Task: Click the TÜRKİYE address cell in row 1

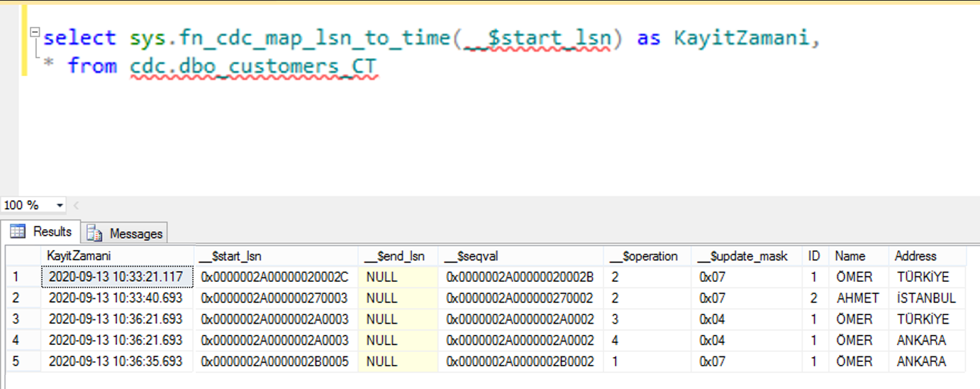Action: pyautogui.click(x=928, y=277)
